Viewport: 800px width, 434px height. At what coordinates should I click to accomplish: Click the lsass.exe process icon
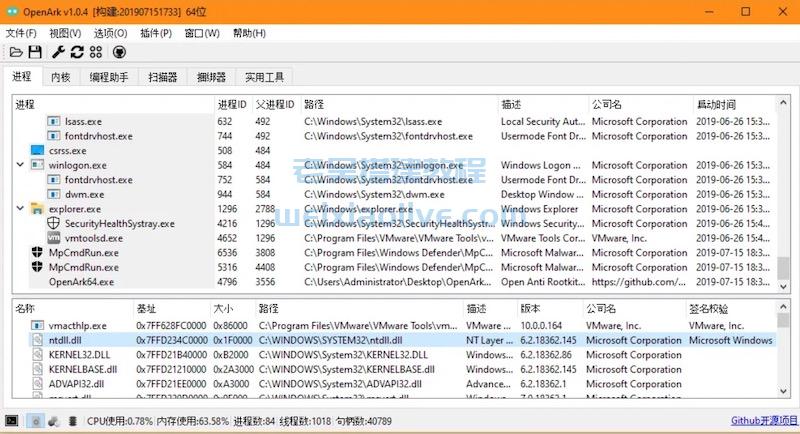[54, 121]
